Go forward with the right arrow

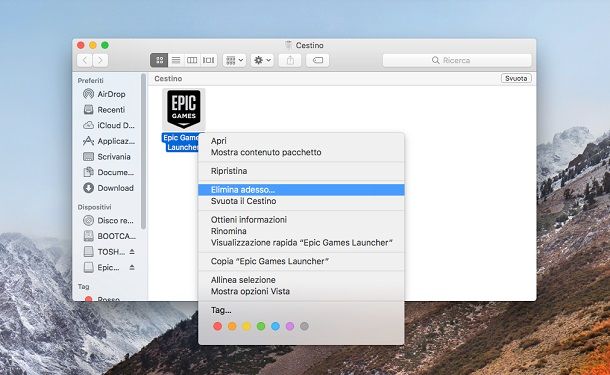click(100, 60)
